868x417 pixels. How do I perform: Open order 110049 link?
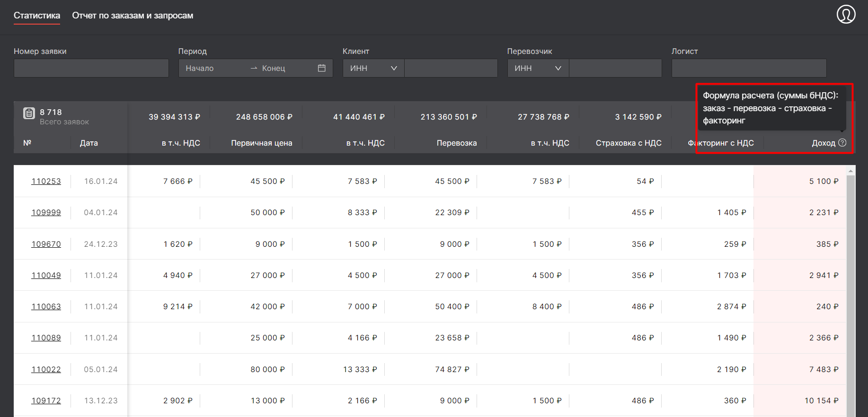coord(46,275)
